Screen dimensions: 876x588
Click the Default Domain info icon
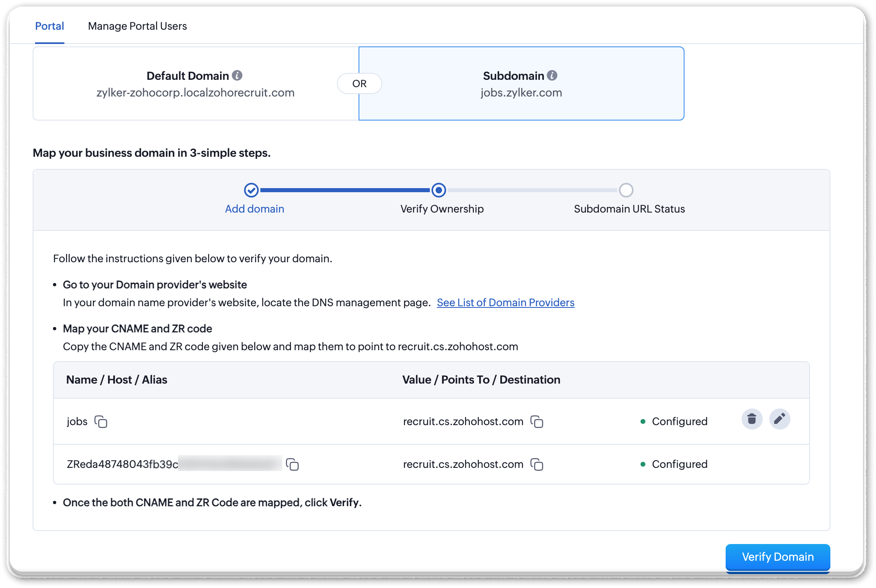point(237,75)
